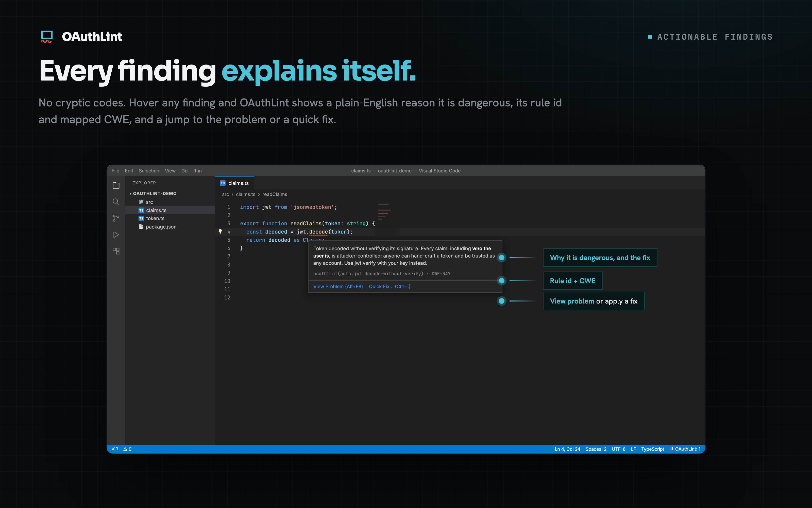Open the File menu

[x=115, y=171]
